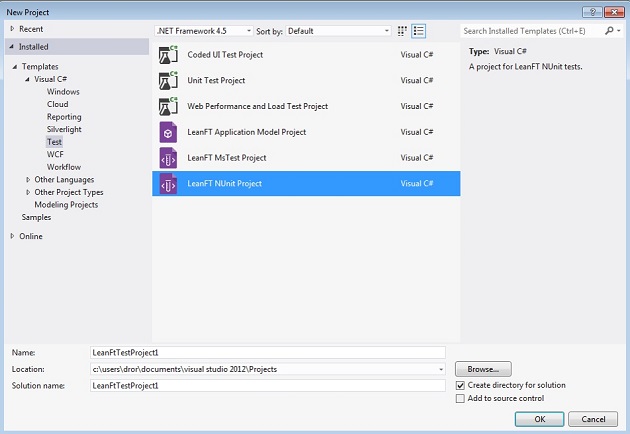Switch to small icons view

click(x=402, y=31)
